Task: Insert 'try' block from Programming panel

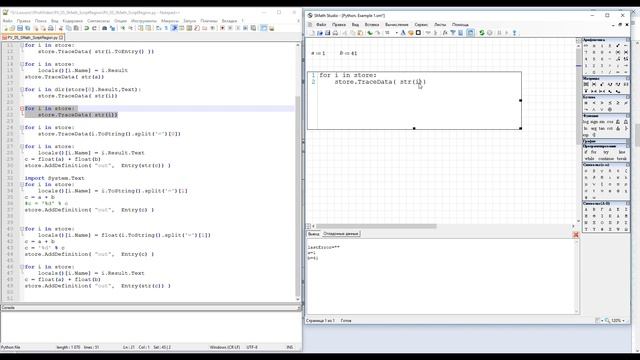Action: coord(606,152)
